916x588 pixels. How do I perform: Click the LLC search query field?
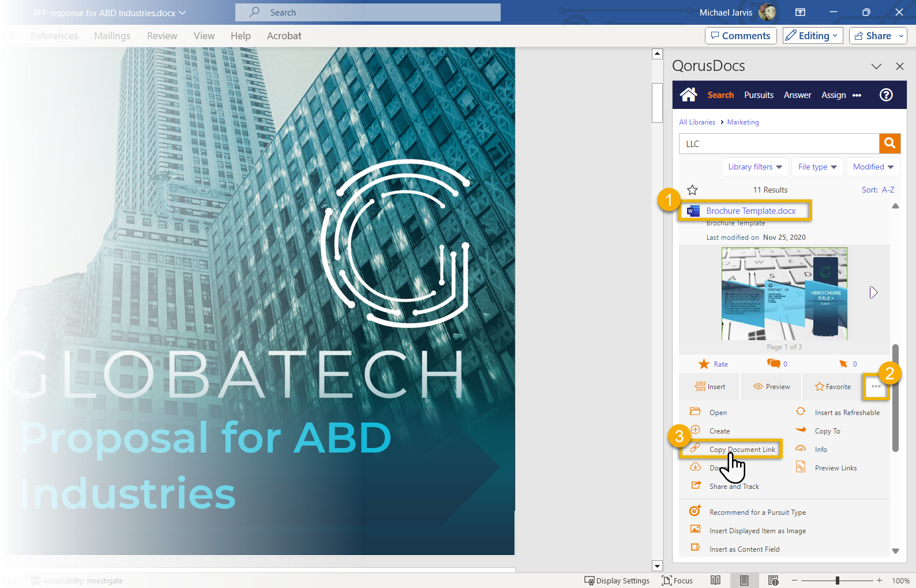pyautogui.click(x=779, y=144)
